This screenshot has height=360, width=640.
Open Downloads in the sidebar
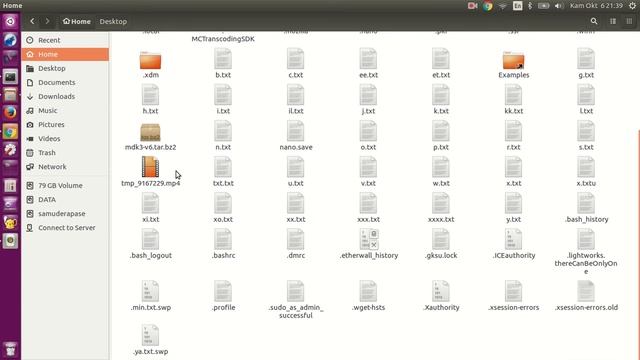65,96
